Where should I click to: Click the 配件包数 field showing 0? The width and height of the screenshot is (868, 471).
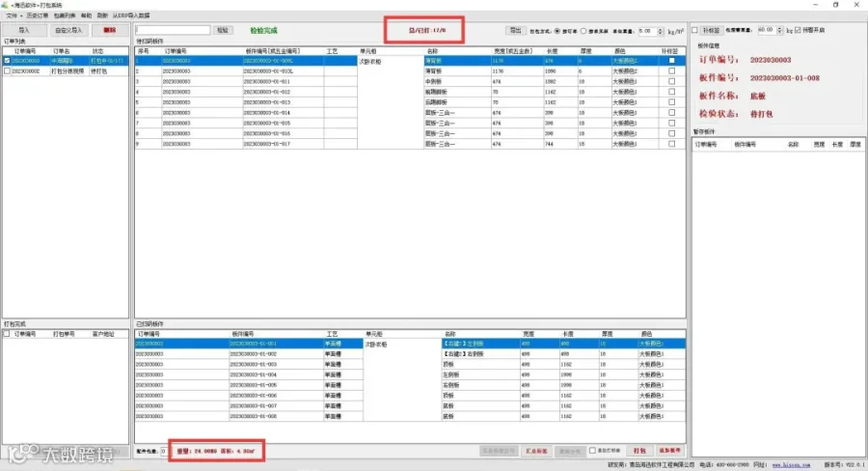pos(164,451)
